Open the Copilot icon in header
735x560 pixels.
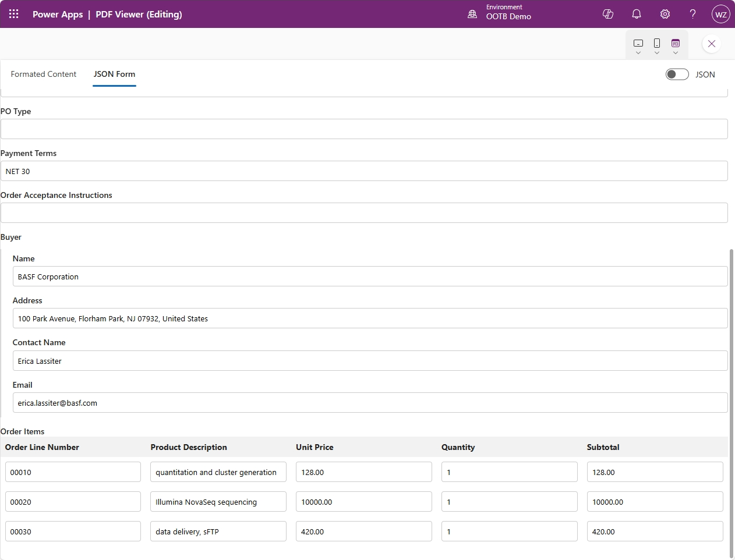tap(608, 14)
